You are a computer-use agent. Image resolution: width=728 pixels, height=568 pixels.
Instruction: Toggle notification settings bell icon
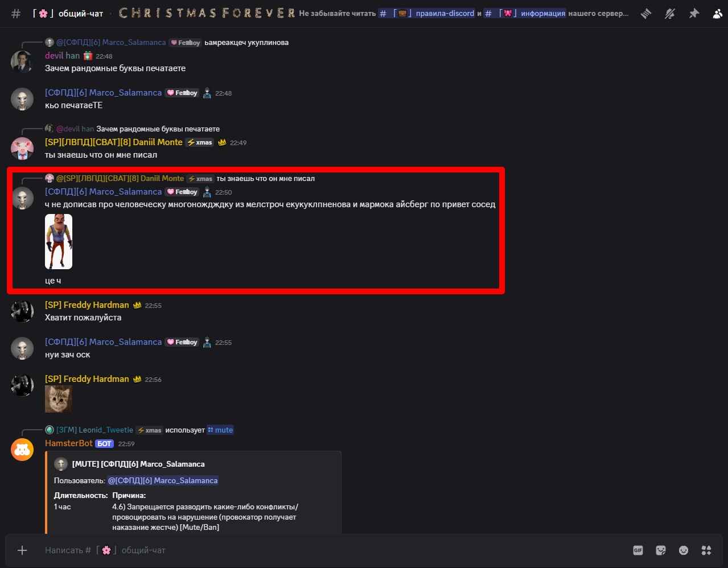click(x=670, y=13)
